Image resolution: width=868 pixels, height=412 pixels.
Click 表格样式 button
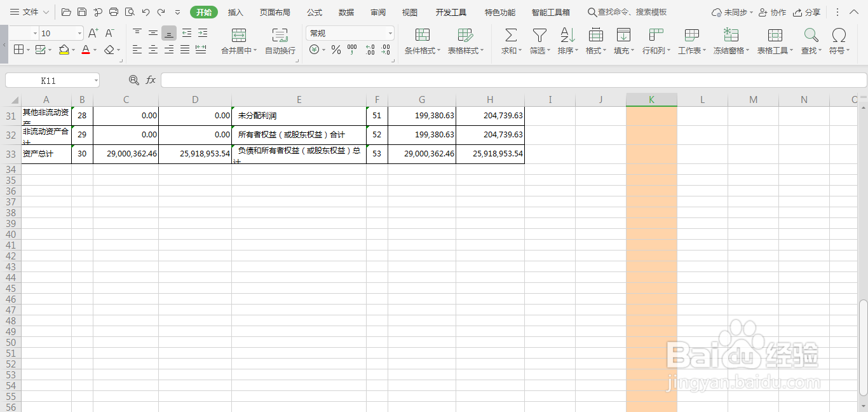[x=466, y=41]
